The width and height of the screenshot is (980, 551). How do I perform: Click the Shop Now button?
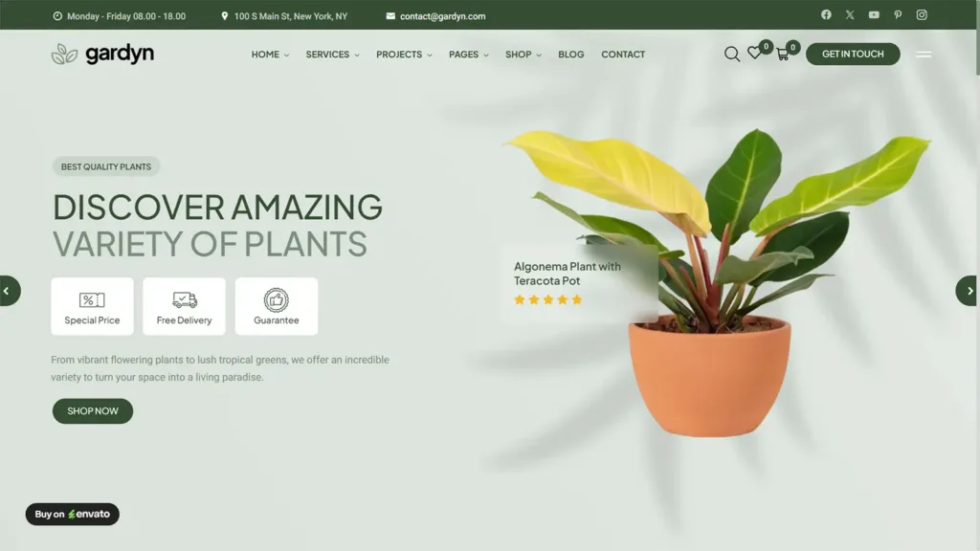(93, 411)
